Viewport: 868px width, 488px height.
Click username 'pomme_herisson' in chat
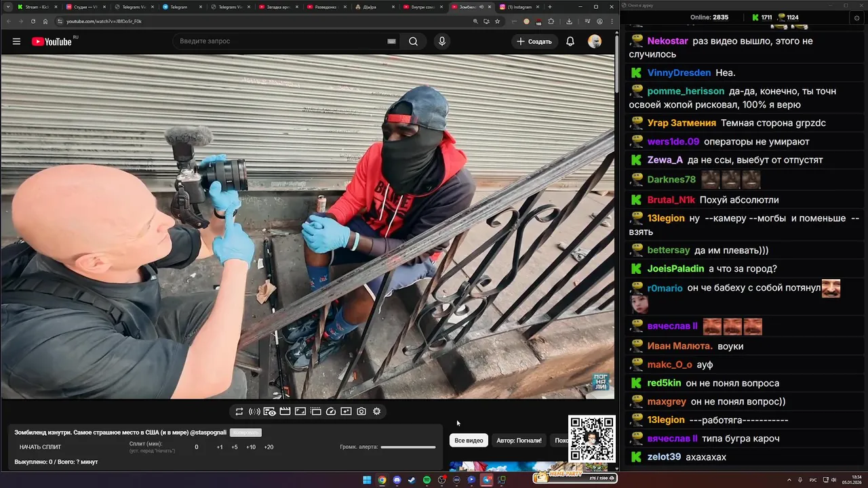(x=686, y=91)
